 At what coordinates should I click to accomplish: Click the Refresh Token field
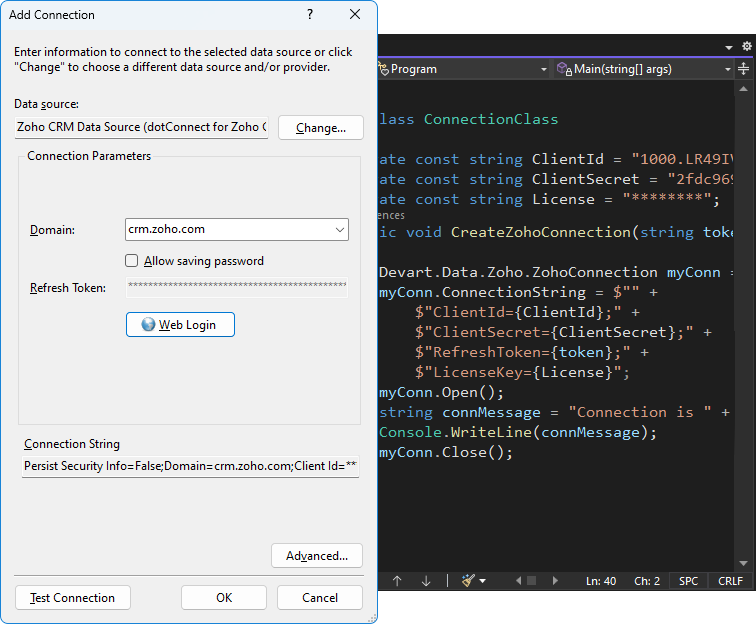[x=237, y=287]
